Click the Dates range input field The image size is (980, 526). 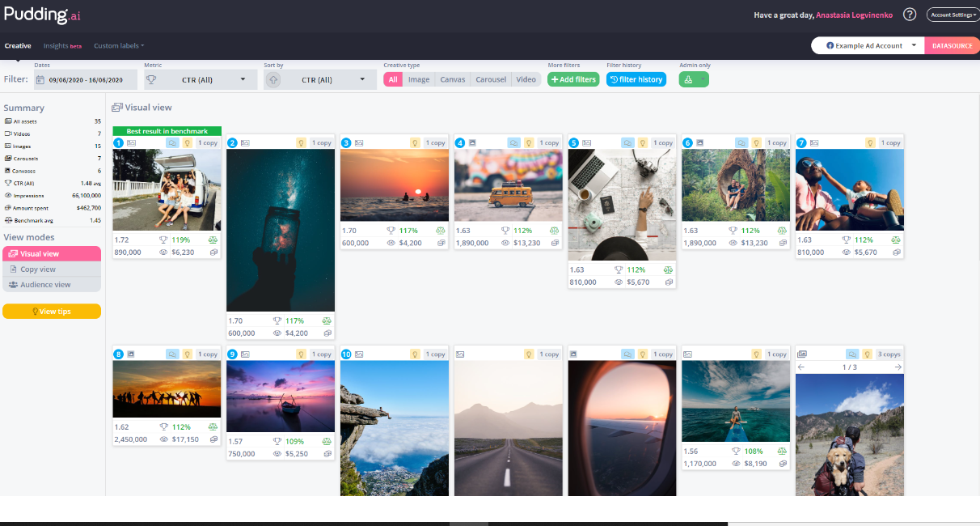(85, 79)
